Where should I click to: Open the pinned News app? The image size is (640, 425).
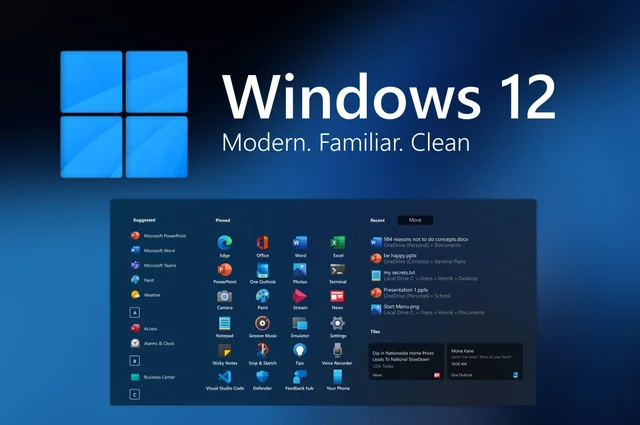[338, 300]
